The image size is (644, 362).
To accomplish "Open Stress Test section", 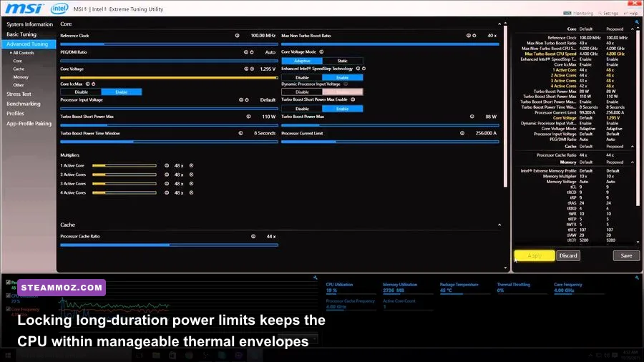I will point(19,94).
